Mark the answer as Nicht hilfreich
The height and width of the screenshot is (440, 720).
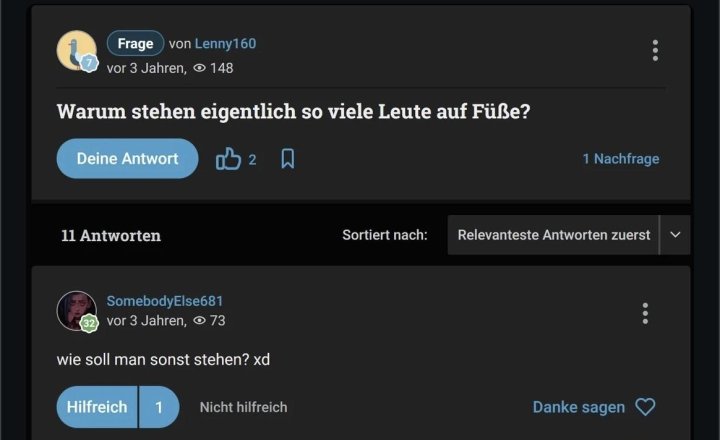click(243, 407)
